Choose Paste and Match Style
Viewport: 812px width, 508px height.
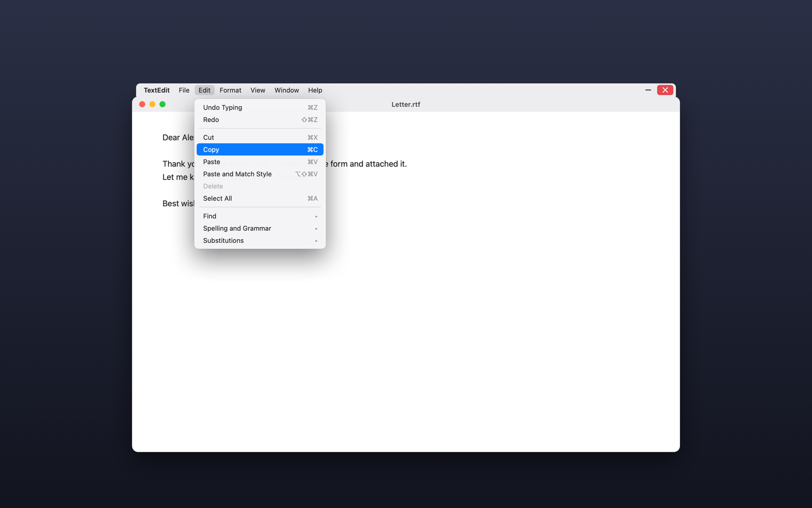pyautogui.click(x=260, y=174)
